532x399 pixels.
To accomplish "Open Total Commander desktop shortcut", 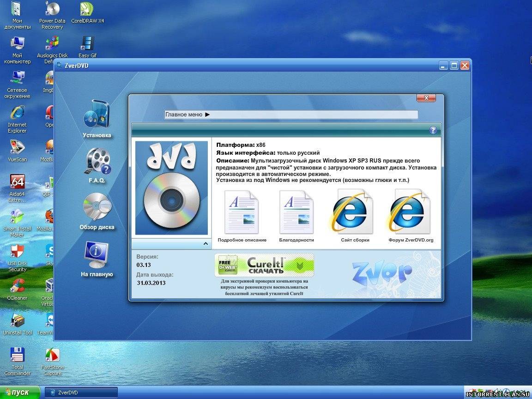I will 17,362.
